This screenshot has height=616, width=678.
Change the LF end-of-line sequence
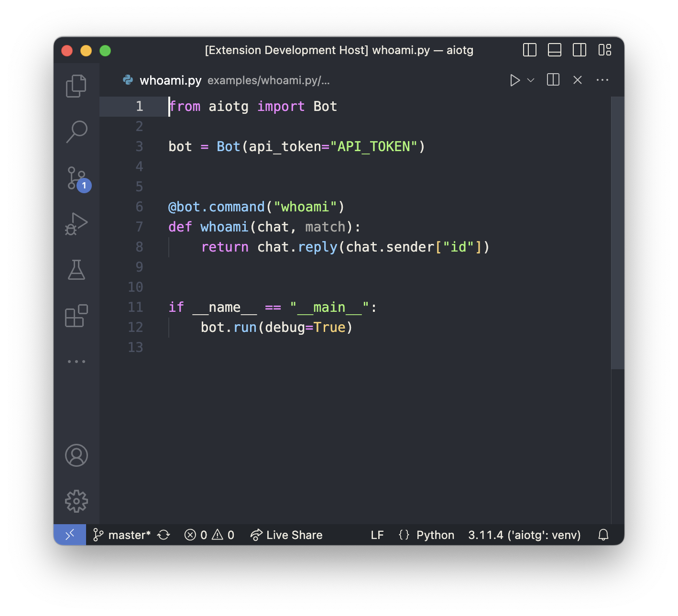[377, 535]
